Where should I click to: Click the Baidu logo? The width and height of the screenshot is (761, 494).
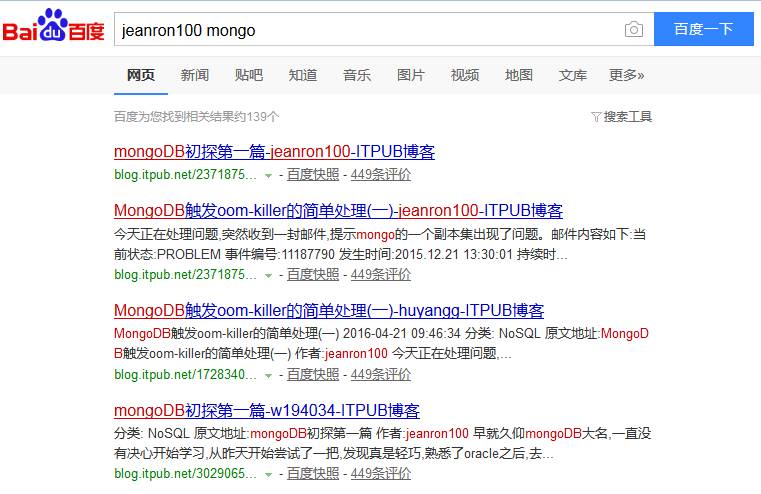click(53, 26)
